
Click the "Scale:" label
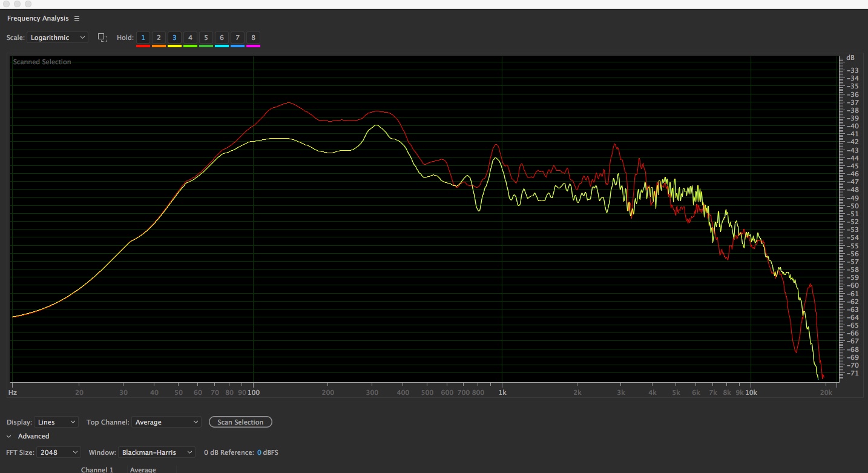point(16,38)
